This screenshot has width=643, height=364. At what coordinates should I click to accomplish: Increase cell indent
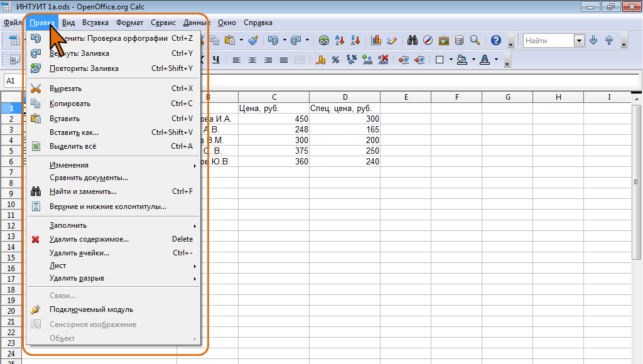(x=419, y=60)
